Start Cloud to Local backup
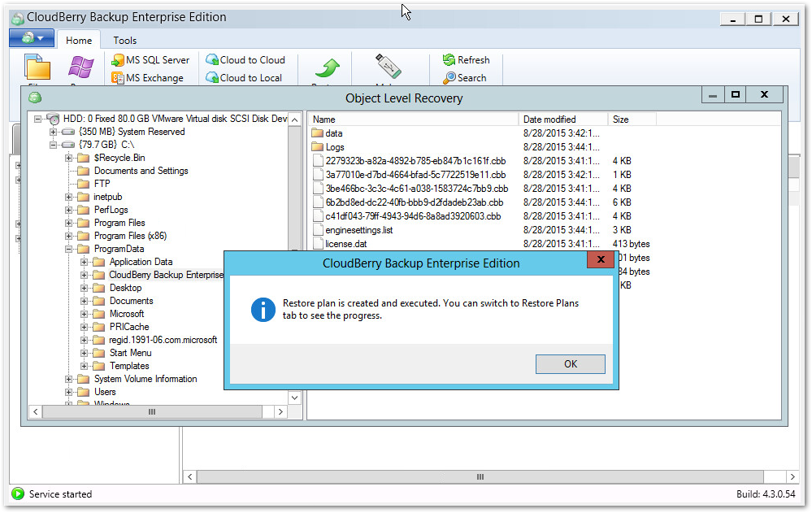The width and height of the screenshot is (812, 513). (243, 78)
